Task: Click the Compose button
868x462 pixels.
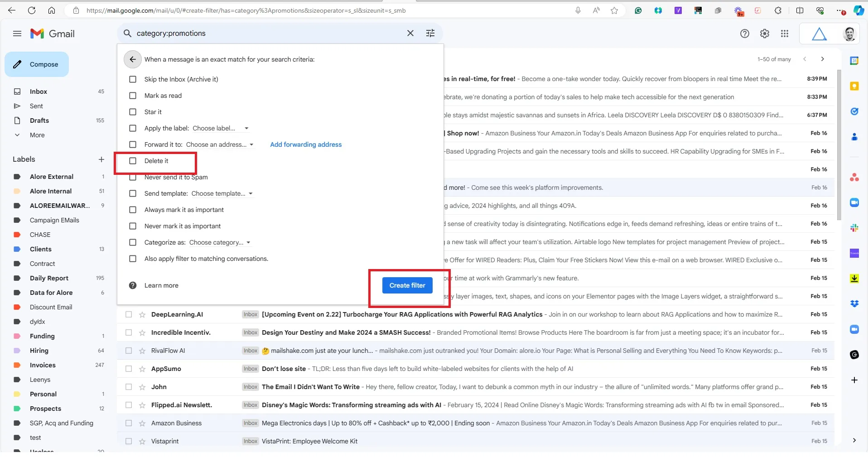Action: tap(37, 64)
